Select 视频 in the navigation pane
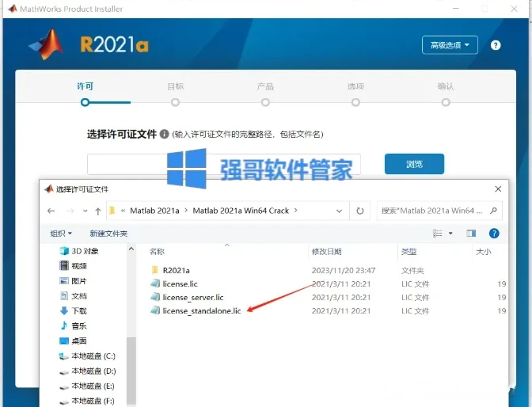Viewport: 532px width, 407px height. pyautogui.click(x=79, y=266)
